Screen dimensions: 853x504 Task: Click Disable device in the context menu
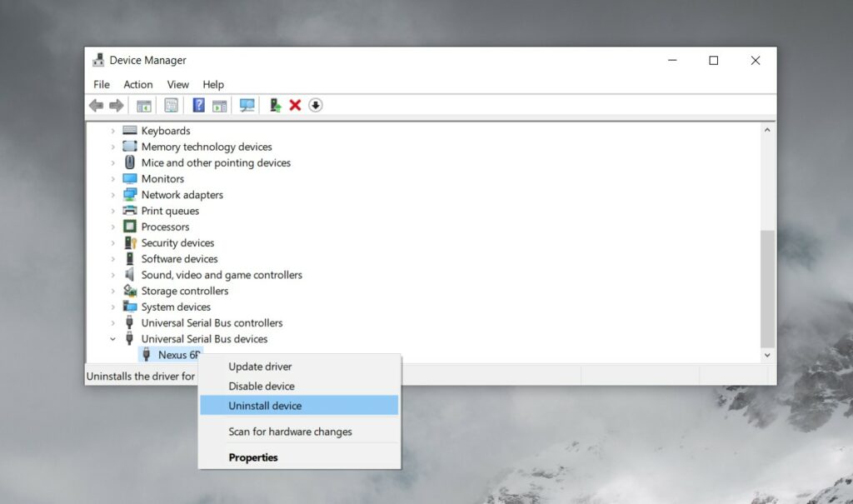coord(262,386)
